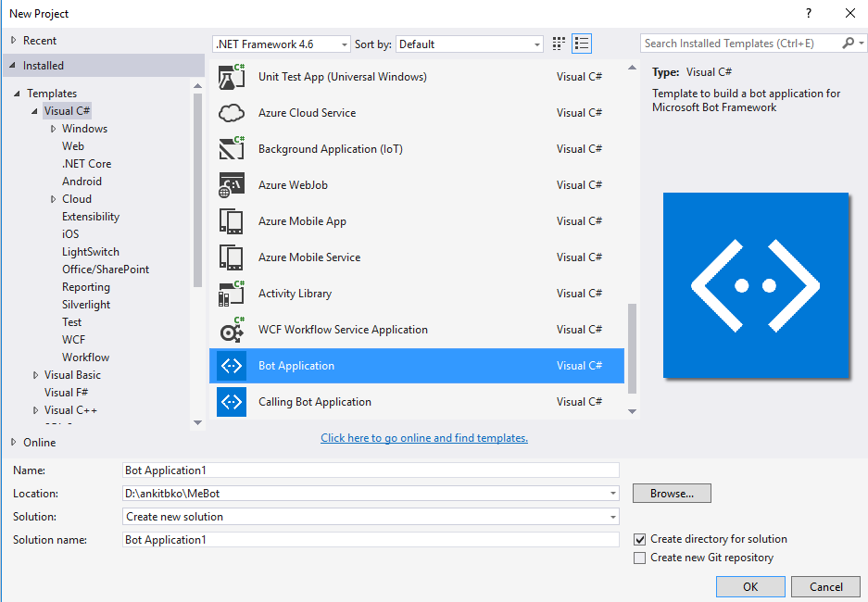Enable Create new Git repository checkbox
The width and height of the screenshot is (868, 602).
click(x=639, y=558)
